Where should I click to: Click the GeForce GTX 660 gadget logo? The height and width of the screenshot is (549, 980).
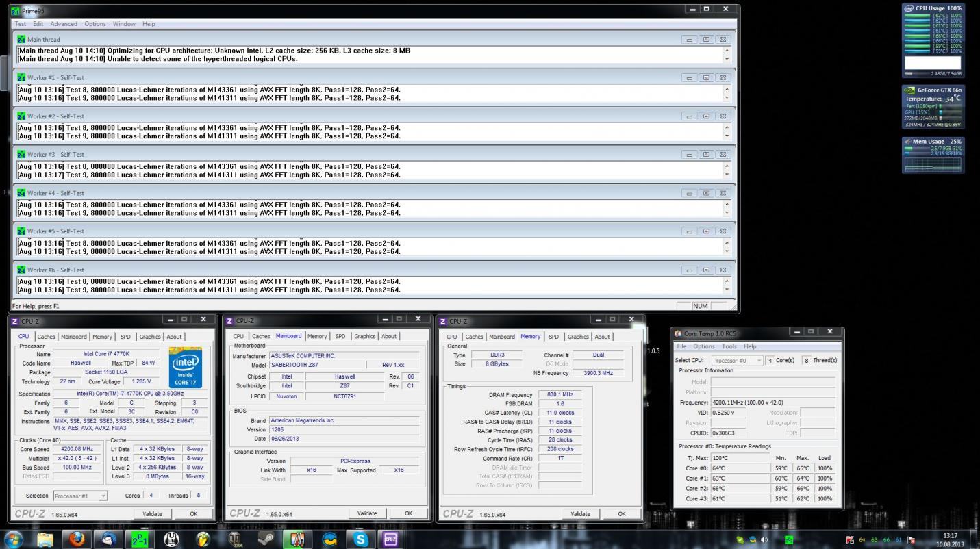coord(909,90)
